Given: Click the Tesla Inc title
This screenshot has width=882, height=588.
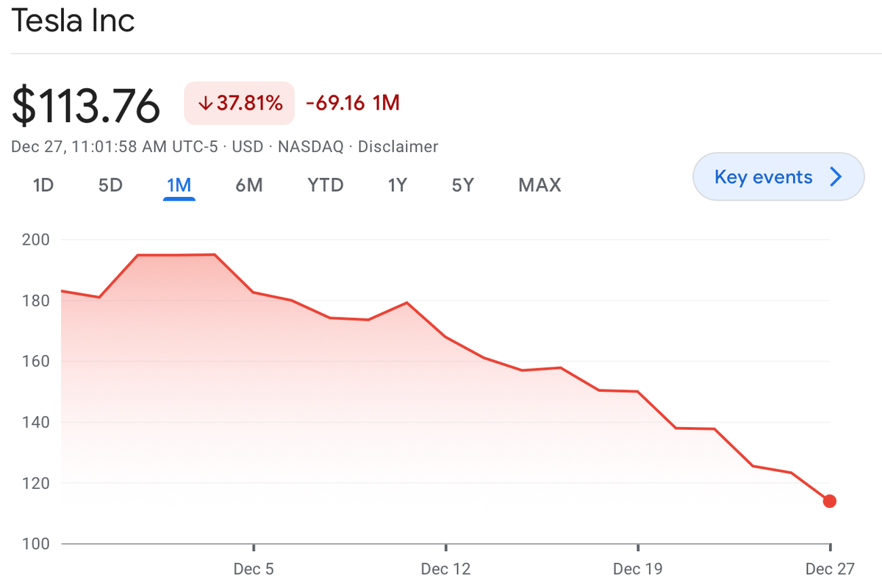Looking at the screenshot, I should (x=73, y=21).
